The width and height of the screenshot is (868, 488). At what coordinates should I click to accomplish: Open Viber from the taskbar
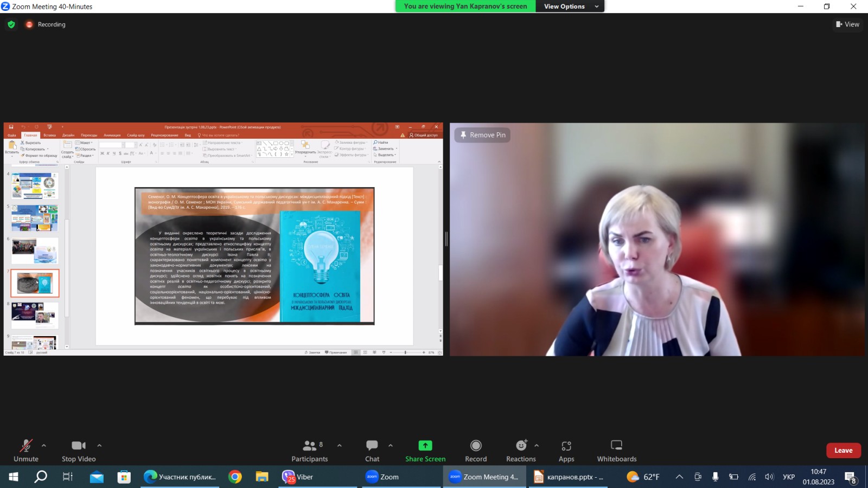(298, 477)
